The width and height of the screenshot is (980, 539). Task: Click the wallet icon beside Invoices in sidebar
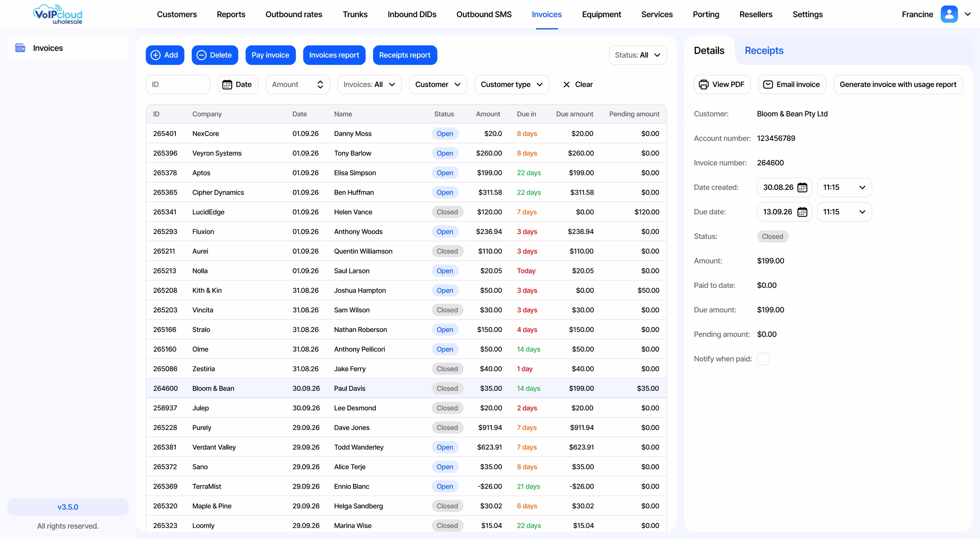20,48
